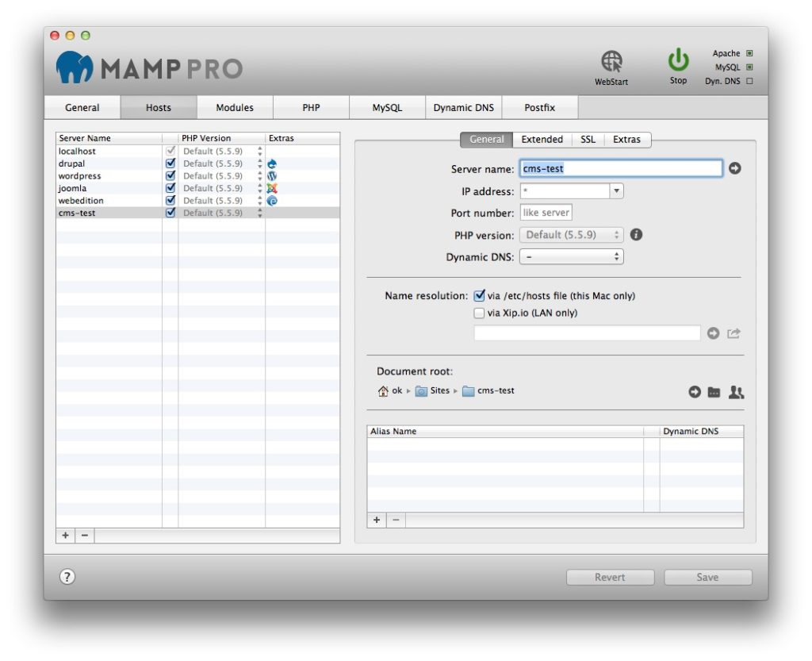Open the Dynamic DNS dropdown
The image size is (812, 661).
pyautogui.click(x=572, y=257)
